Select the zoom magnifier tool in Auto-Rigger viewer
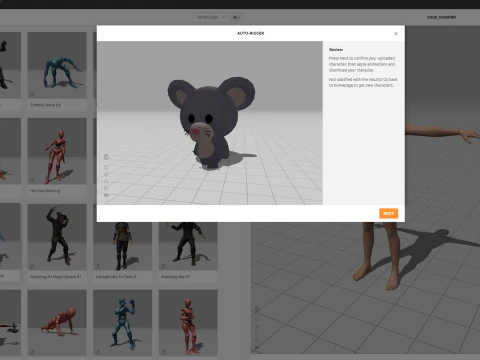 click(x=106, y=181)
